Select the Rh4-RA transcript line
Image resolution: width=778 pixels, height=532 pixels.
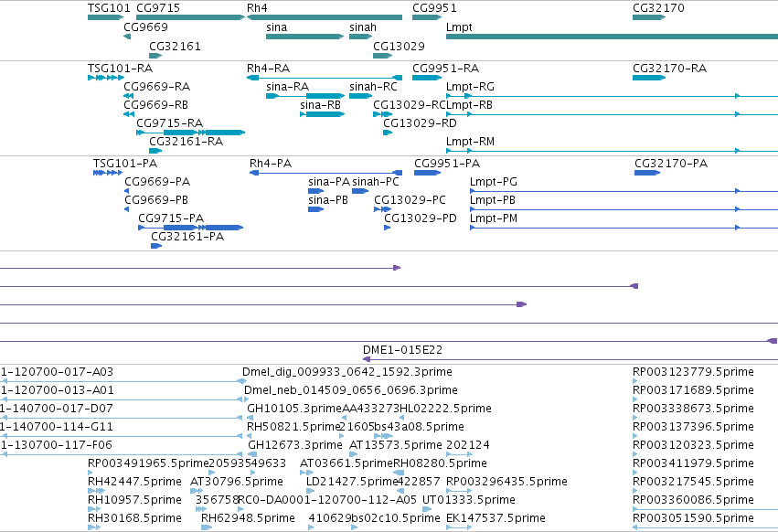click(x=325, y=78)
